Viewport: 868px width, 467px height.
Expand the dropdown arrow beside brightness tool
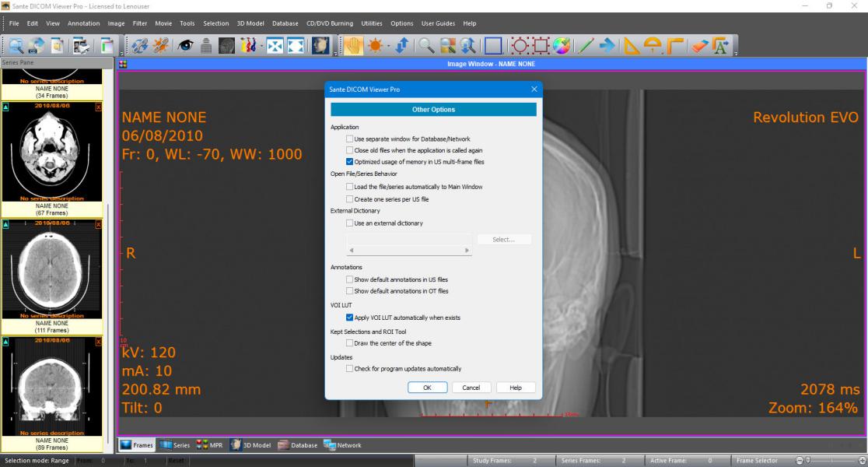pyautogui.click(x=388, y=46)
